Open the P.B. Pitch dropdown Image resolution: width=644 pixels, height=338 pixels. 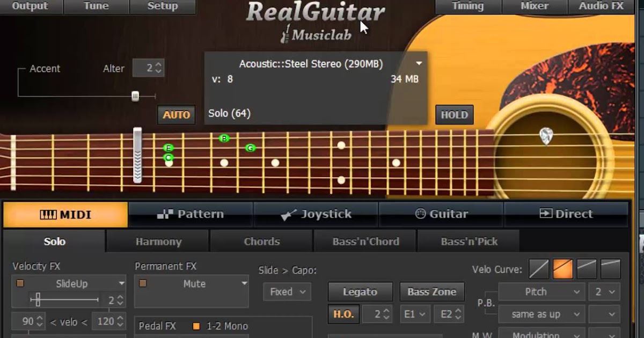pos(541,292)
